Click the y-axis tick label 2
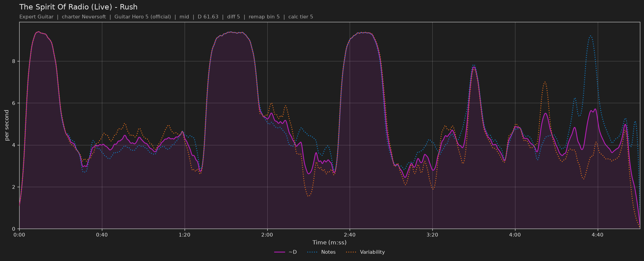The image size is (644, 261). coord(14,187)
